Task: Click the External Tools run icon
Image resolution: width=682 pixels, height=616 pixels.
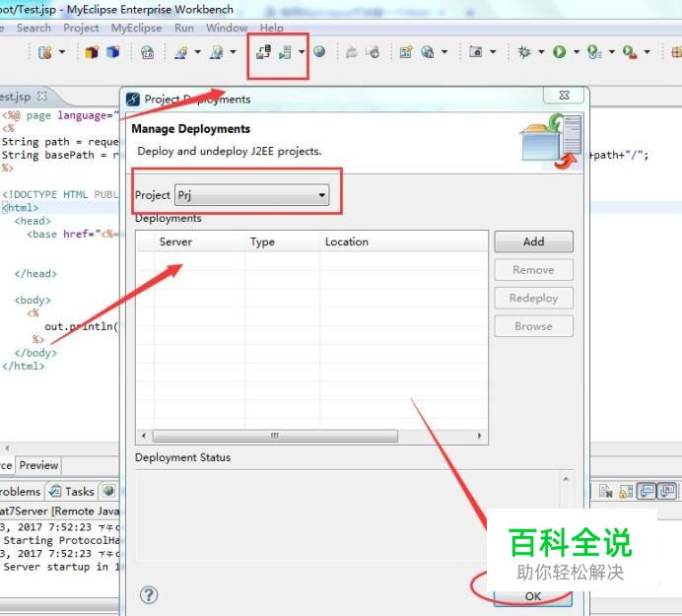Action: 630,52
